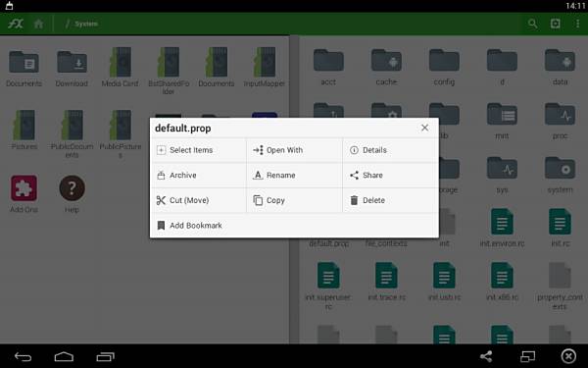Tap Android recent apps button
Image resolution: width=588 pixels, height=368 pixels.
pyautogui.click(x=106, y=357)
